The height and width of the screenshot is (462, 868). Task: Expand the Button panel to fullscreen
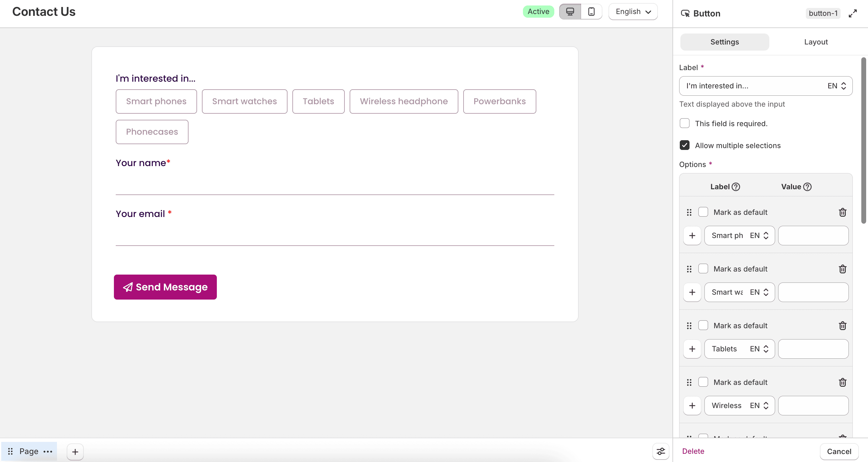pos(852,13)
